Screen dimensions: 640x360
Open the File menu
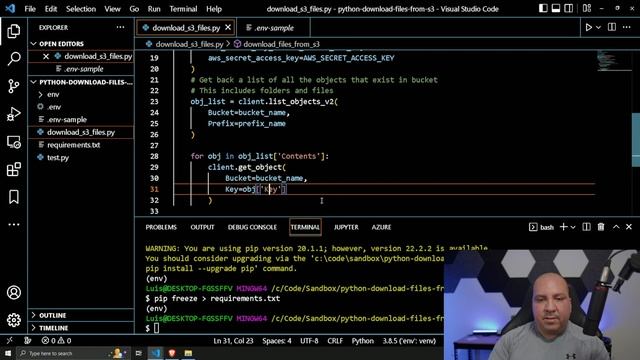[x=30, y=9]
